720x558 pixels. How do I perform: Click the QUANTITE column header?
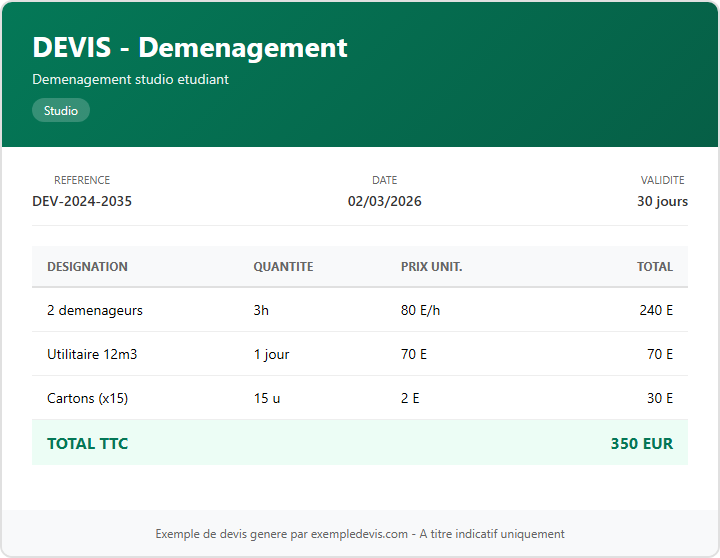click(283, 267)
